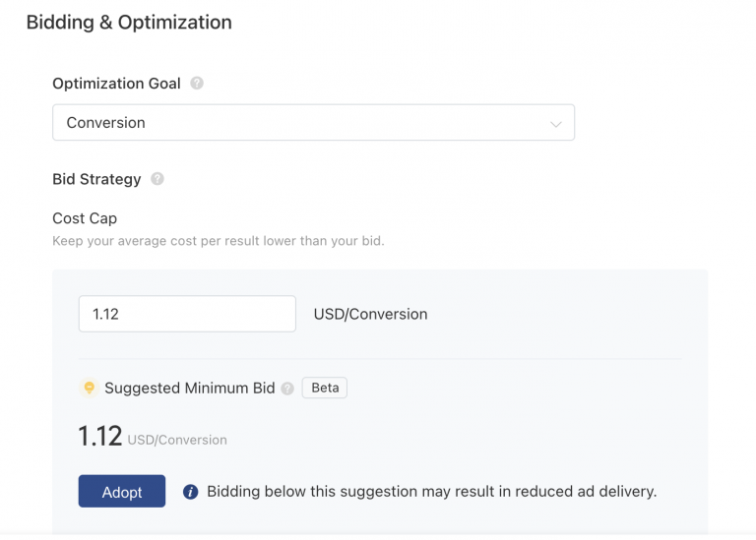Click the Bid Strategy label
756x540 pixels.
click(96, 179)
